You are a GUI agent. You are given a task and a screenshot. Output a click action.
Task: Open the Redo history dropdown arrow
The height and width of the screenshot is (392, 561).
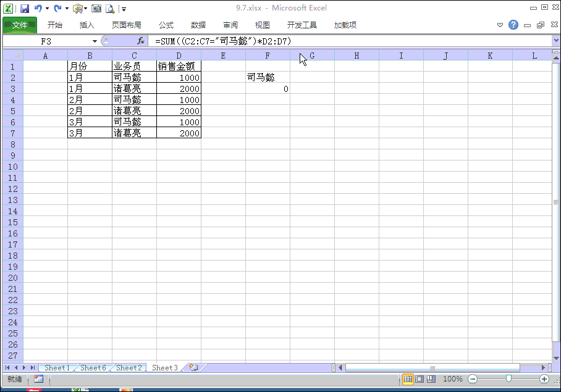[67, 8]
